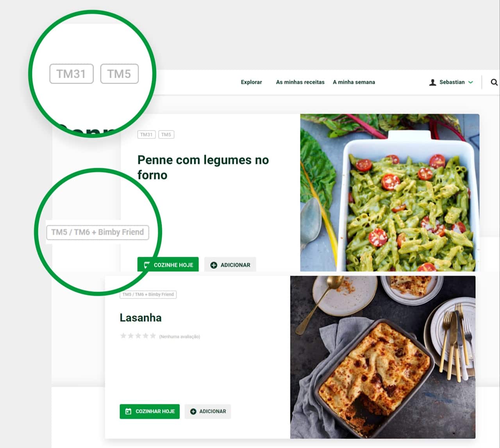Add Lasanha using ADICIONAR button
Viewport: 500px width, 448px height.
click(208, 411)
